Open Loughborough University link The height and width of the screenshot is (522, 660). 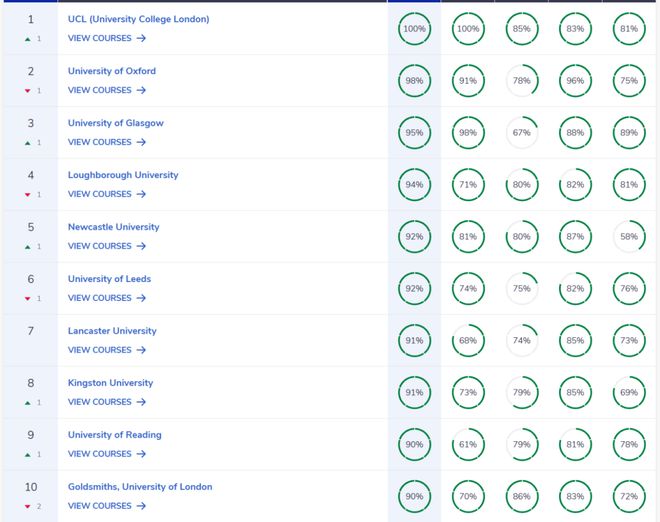(x=123, y=175)
